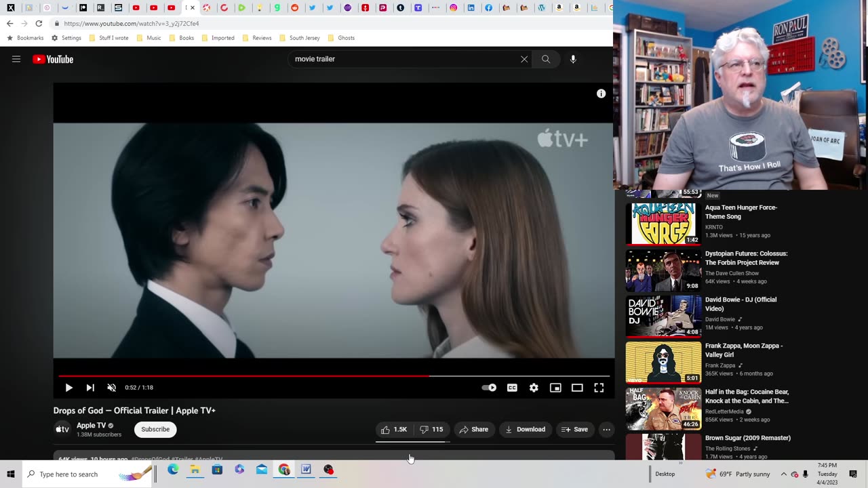Download the video
The width and height of the screenshot is (868, 488).
coord(526,429)
